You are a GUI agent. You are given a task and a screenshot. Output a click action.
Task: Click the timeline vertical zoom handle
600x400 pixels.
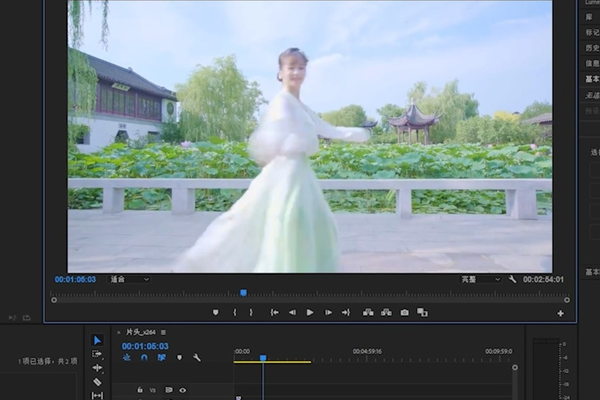pos(515,367)
